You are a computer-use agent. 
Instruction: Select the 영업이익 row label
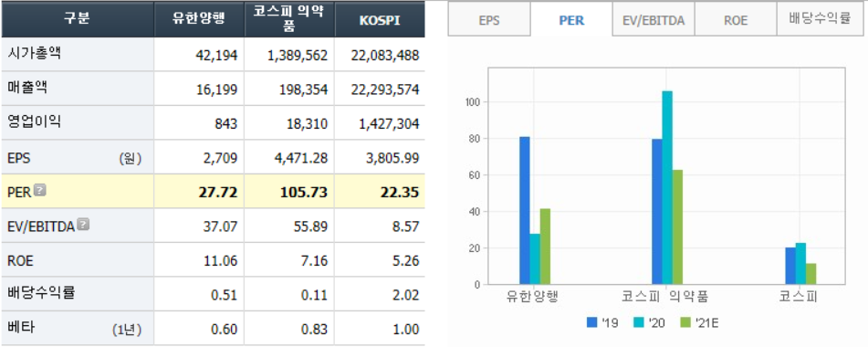click(x=35, y=122)
